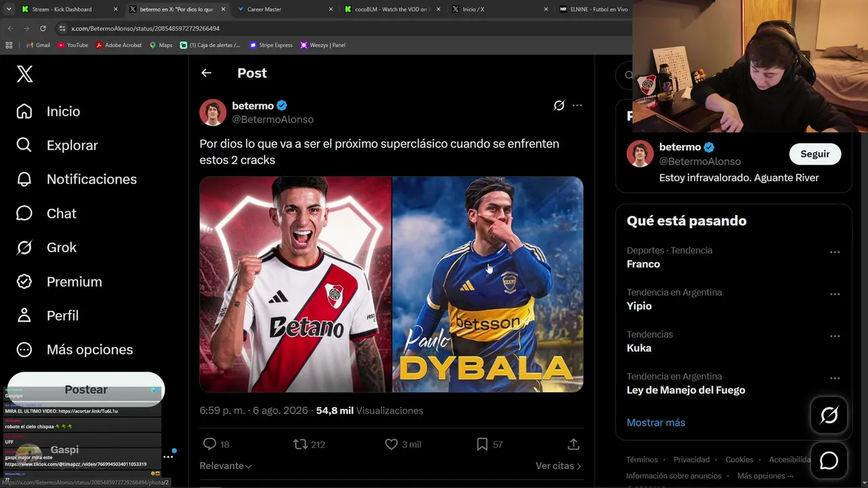Click betermo's avatar in the post header
Viewport: 868px width, 488px height.
click(x=213, y=113)
